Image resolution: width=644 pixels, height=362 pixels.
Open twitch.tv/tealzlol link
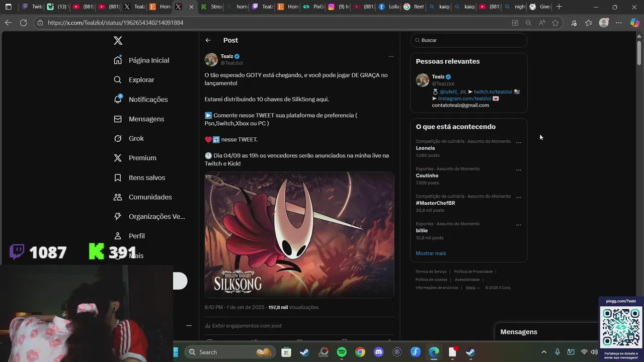click(493, 92)
